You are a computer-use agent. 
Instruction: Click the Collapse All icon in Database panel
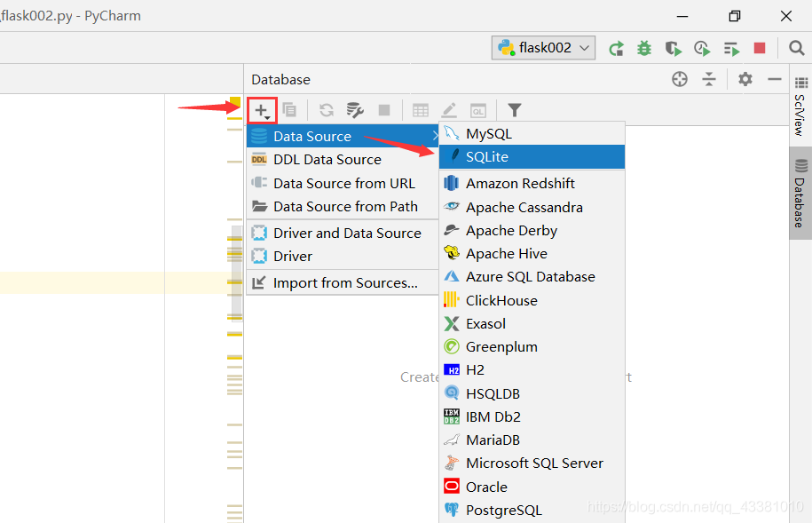(709, 79)
